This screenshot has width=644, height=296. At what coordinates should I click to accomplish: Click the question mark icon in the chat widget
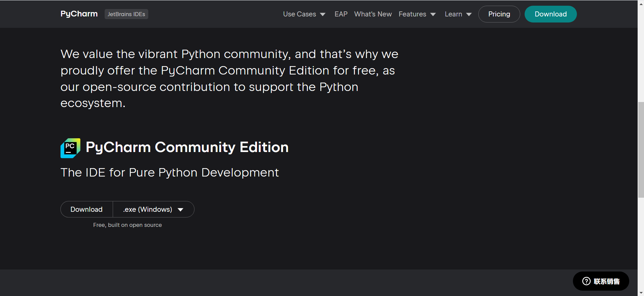coord(586,281)
